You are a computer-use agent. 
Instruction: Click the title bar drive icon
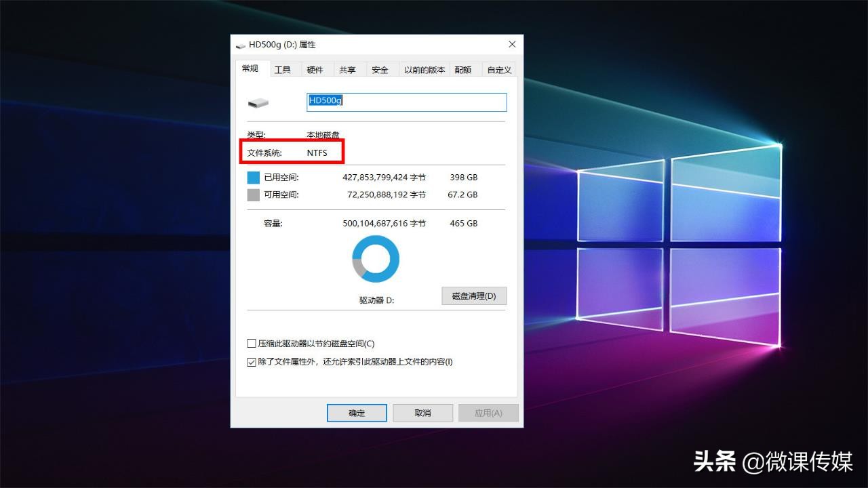pyautogui.click(x=241, y=45)
